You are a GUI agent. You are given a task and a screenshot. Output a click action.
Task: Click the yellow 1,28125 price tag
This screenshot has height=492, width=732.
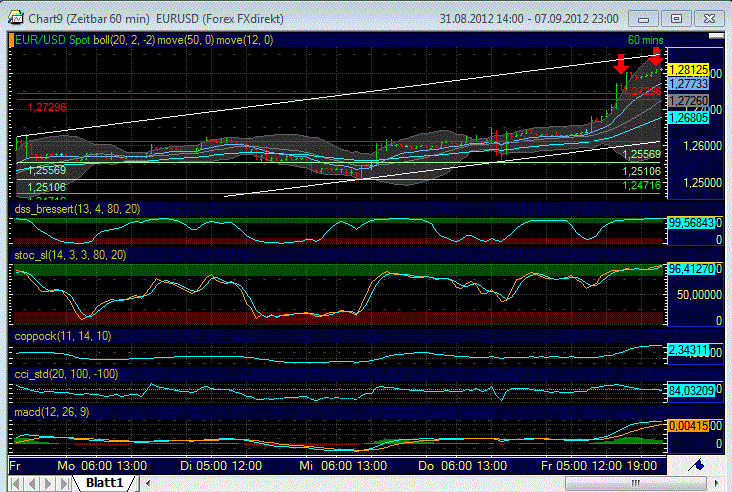(689, 70)
